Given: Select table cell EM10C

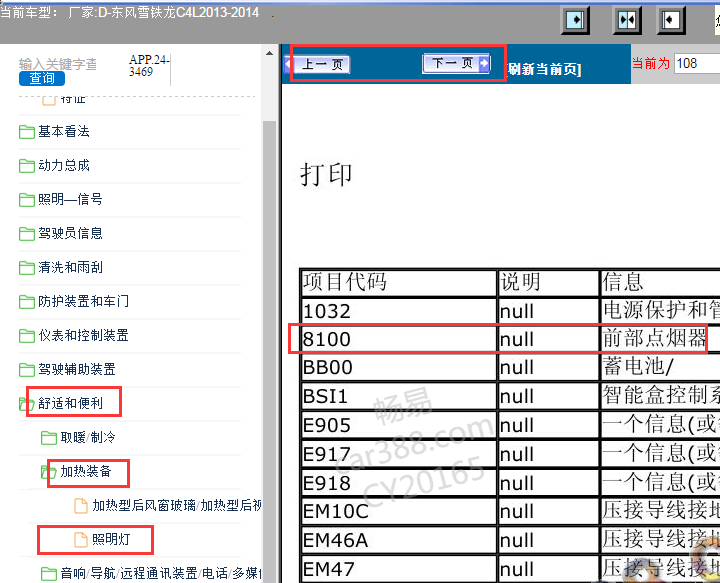Looking at the screenshot, I should click(399, 511).
